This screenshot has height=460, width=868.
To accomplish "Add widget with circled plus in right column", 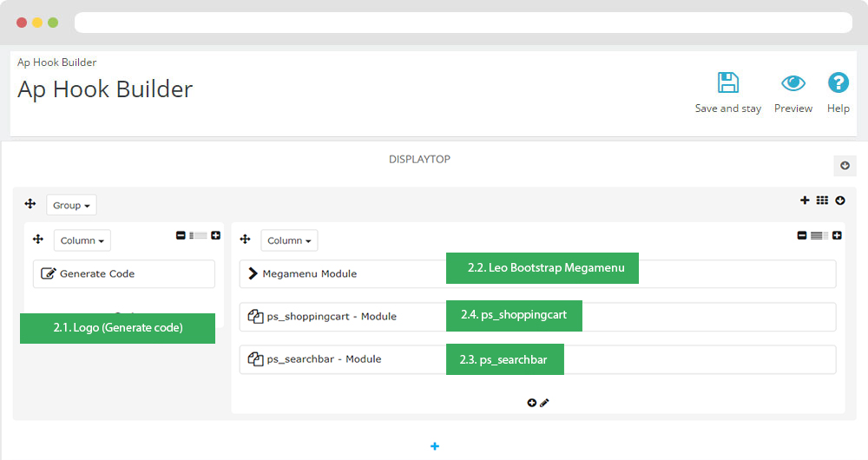I will [x=531, y=403].
